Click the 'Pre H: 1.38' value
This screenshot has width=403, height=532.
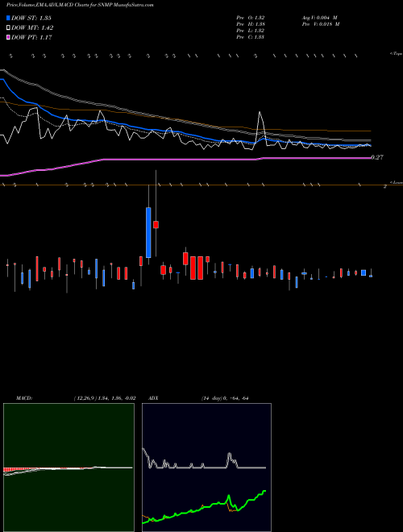pos(251,24)
